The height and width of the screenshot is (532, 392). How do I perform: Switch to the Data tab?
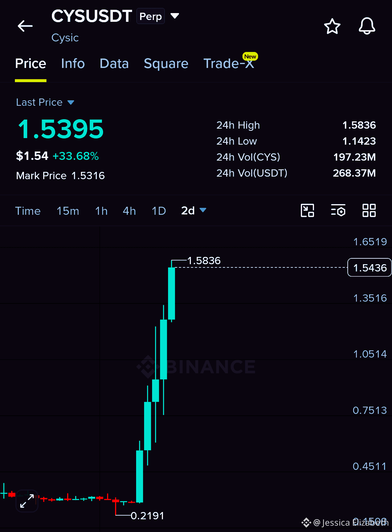(114, 64)
